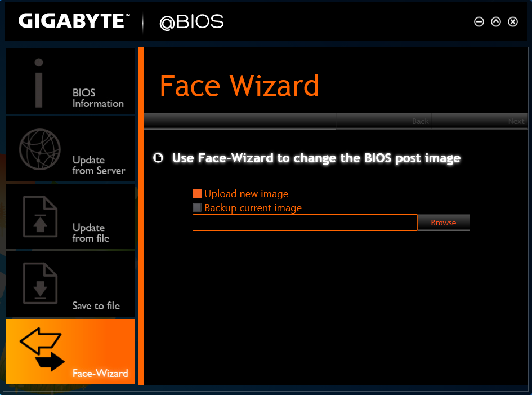Image resolution: width=532 pixels, height=395 pixels.
Task: Minimize the @BIOS window
Action: coord(479,22)
